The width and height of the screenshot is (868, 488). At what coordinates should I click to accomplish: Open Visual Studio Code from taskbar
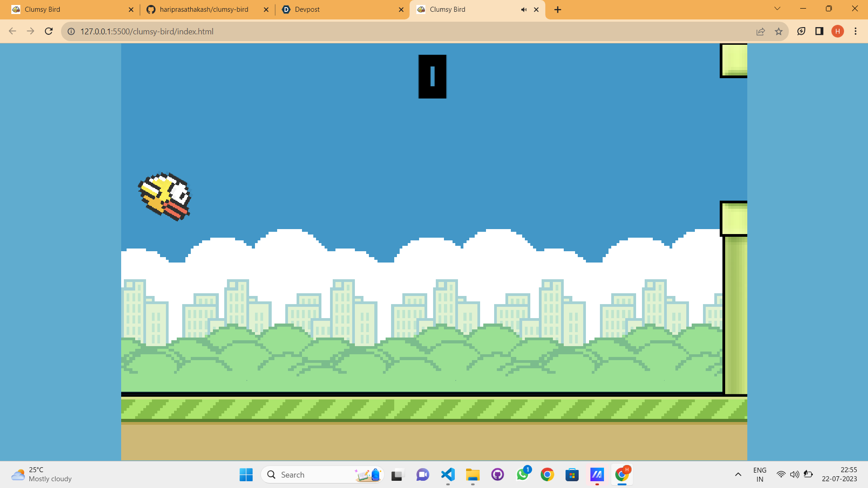point(448,474)
